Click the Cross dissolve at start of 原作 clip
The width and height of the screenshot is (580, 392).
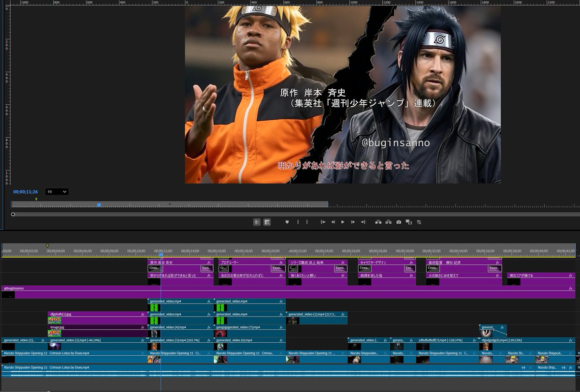pyautogui.click(x=155, y=268)
